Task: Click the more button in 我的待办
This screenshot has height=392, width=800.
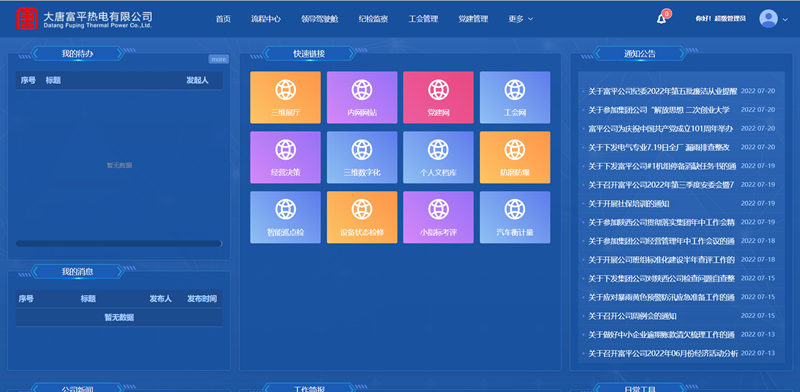Action: pos(219,59)
